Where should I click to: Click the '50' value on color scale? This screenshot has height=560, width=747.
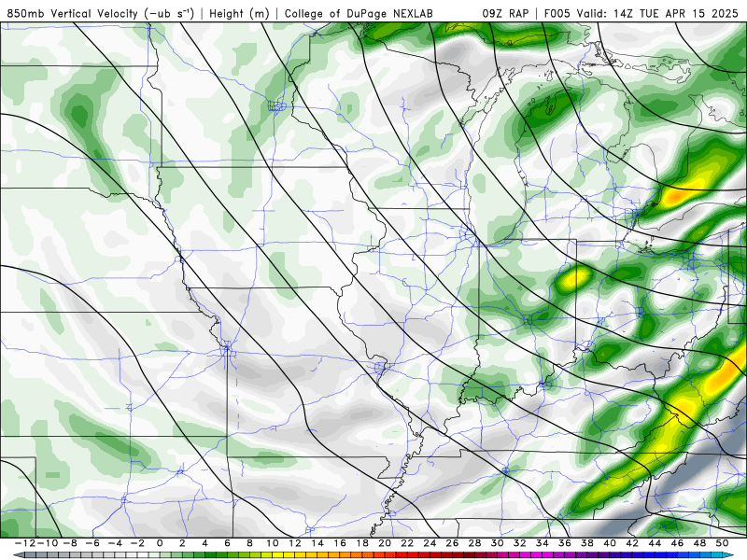(722, 543)
